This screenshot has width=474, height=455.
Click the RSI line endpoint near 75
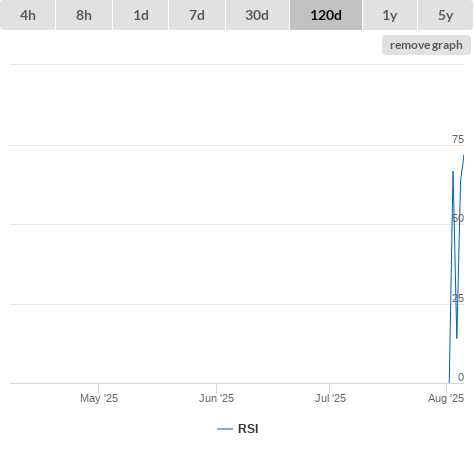463,156
